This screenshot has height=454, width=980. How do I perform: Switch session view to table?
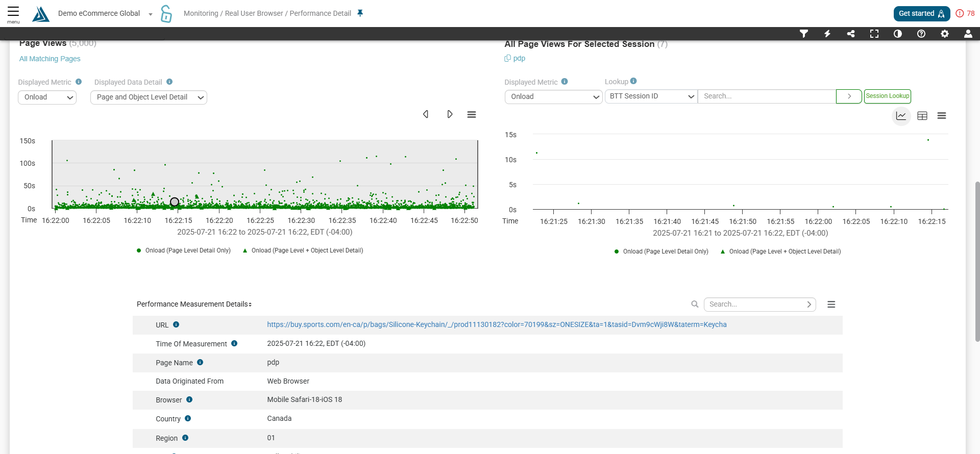pos(922,116)
